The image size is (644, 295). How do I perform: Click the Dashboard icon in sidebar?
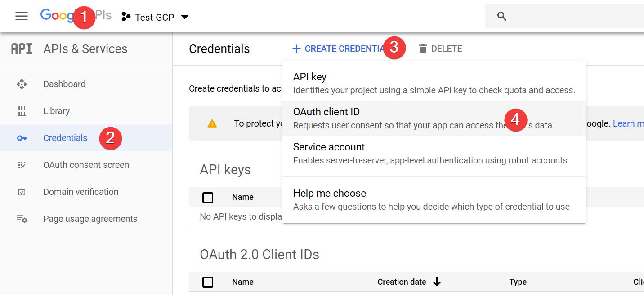(x=22, y=84)
